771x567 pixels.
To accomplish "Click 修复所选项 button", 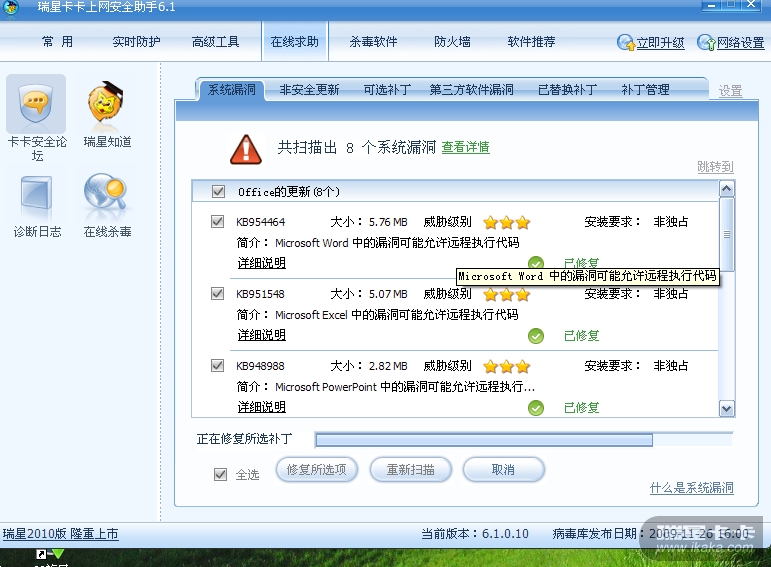I will tap(316, 470).
